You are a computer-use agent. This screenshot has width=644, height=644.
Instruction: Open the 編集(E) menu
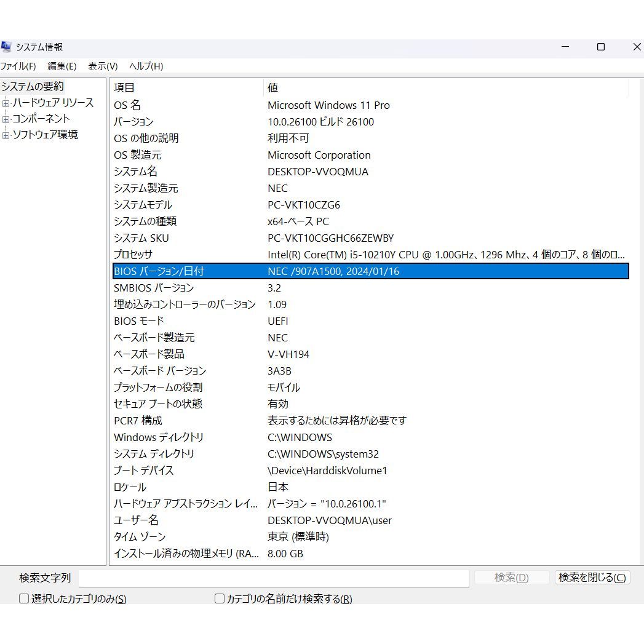62,66
